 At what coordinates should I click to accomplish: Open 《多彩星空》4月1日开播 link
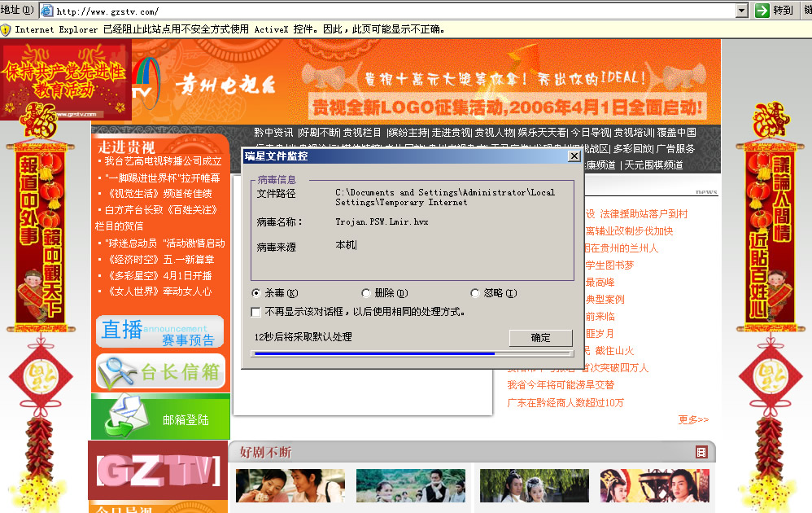click(159, 276)
